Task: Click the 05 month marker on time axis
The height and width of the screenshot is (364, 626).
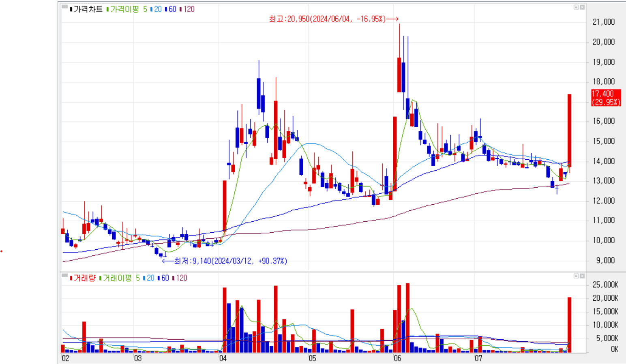Action: pyautogui.click(x=312, y=358)
